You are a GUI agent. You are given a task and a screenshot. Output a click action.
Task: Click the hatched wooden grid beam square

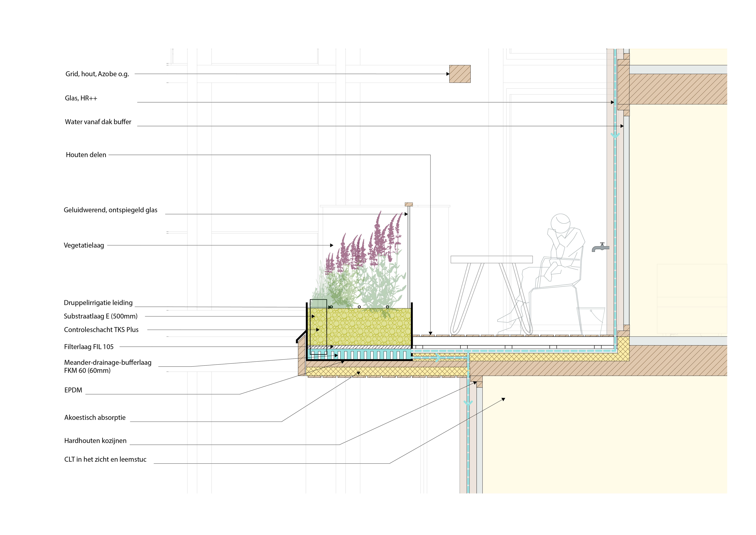pos(460,74)
